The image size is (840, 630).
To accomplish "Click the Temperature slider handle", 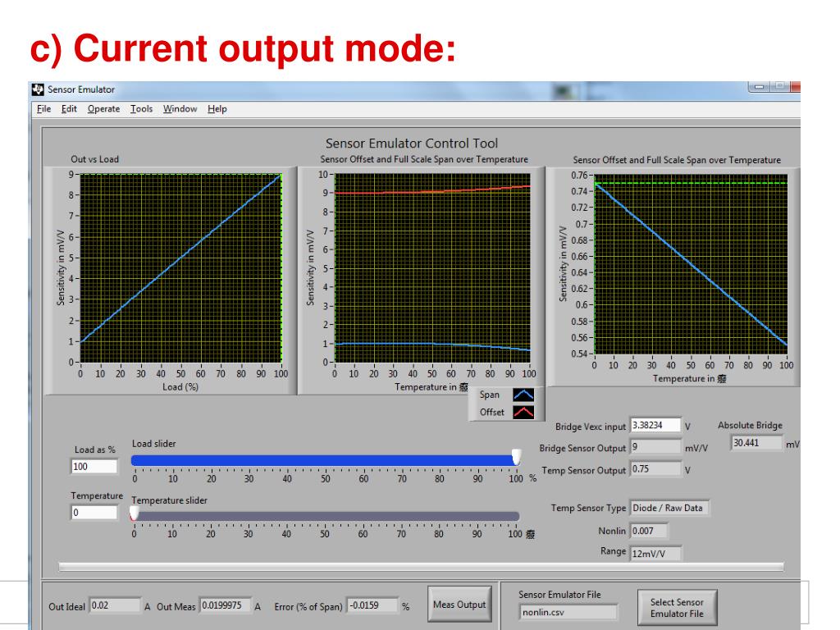I will (x=135, y=514).
